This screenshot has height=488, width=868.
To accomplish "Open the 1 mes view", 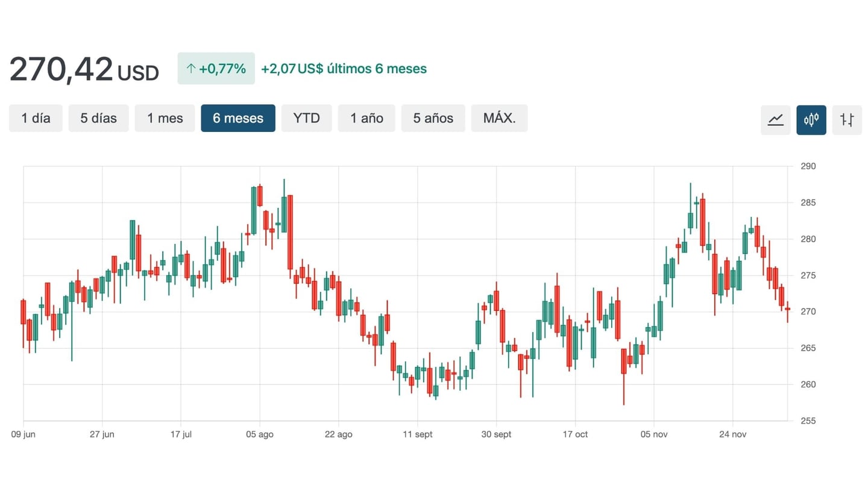I will tap(165, 118).
